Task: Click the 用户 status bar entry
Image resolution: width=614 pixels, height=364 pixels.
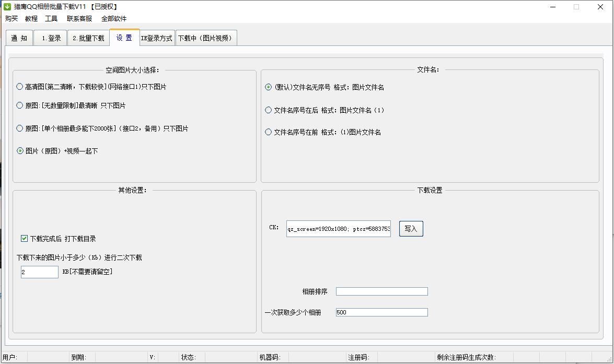Action: click(10, 357)
